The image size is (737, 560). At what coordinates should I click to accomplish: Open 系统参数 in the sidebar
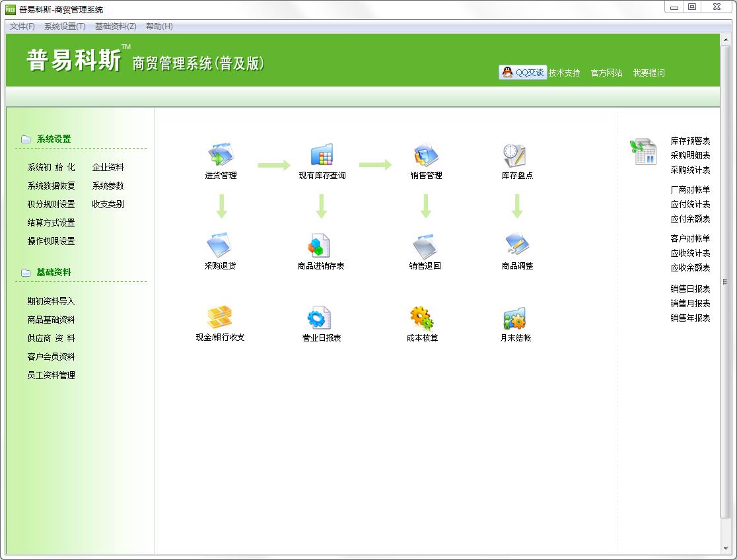point(108,186)
